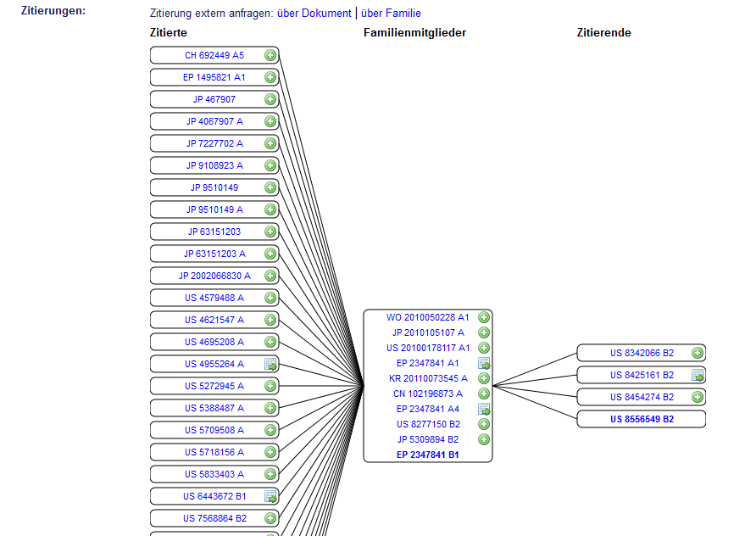Open document icon next to US 4955264 A

[x=271, y=364]
